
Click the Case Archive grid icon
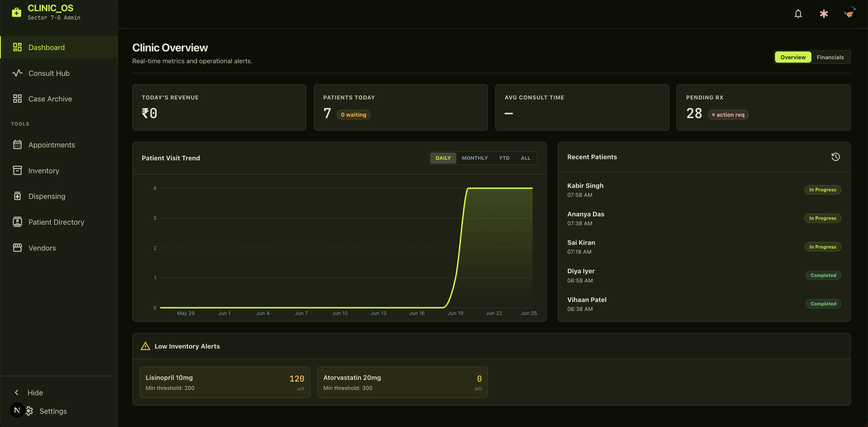(17, 99)
